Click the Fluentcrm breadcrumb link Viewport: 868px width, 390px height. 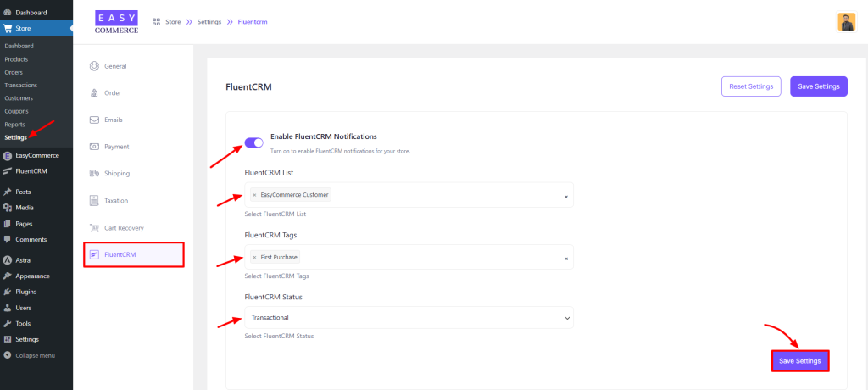[x=253, y=22]
